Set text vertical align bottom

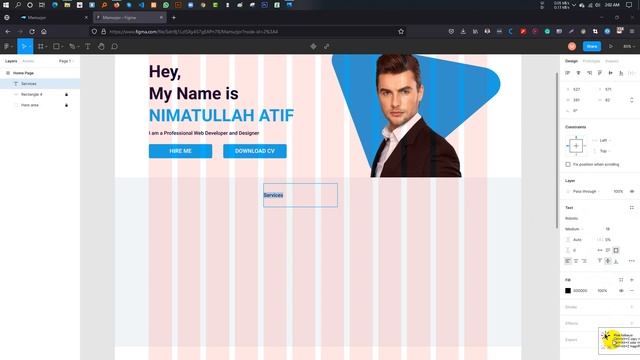(616, 261)
